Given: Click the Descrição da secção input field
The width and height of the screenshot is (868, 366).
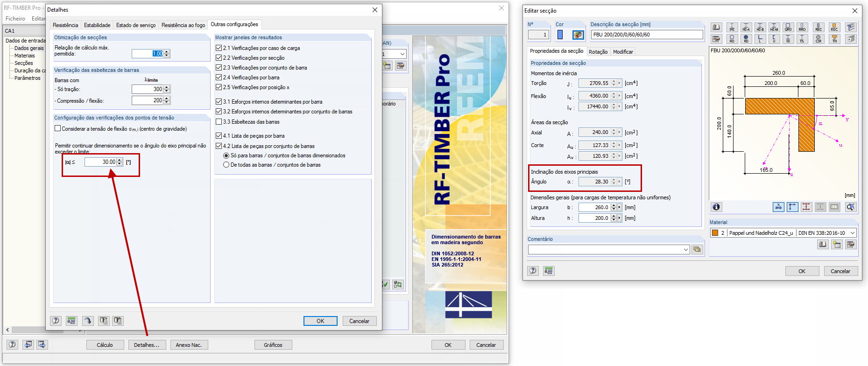Looking at the screenshot, I should [x=647, y=35].
